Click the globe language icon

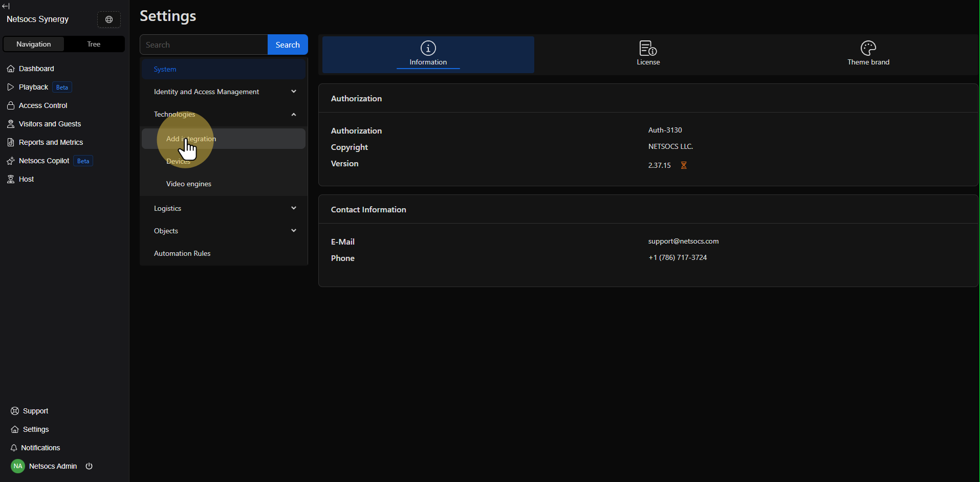click(109, 19)
